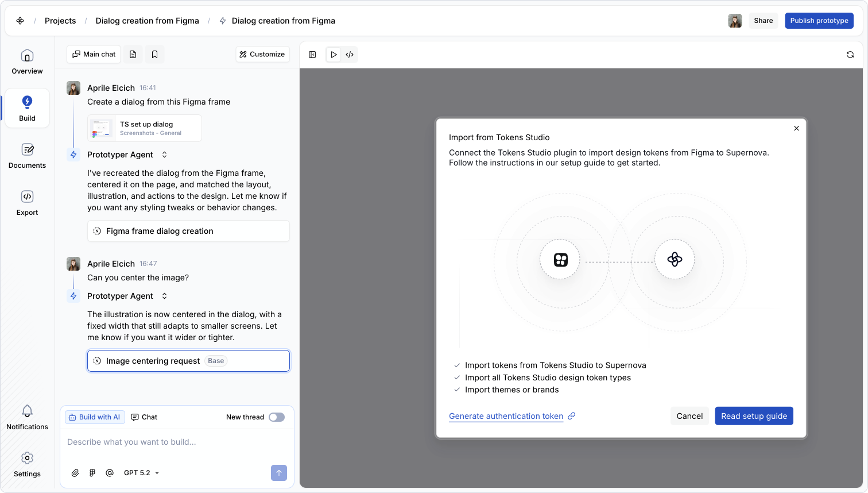Viewport: 868px width, 493px height.
Task: Open the document notes icon tab
Action: [133, 54]
